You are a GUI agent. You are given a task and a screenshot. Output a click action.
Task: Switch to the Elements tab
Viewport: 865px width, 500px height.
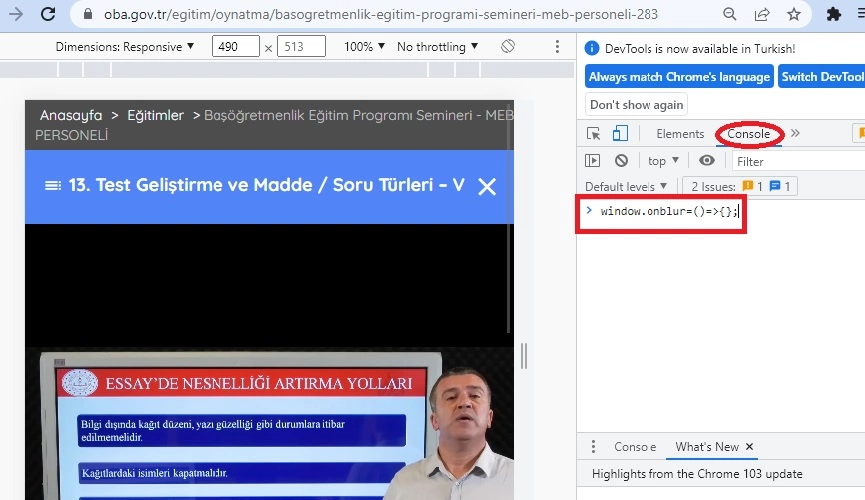coord(680,134)
